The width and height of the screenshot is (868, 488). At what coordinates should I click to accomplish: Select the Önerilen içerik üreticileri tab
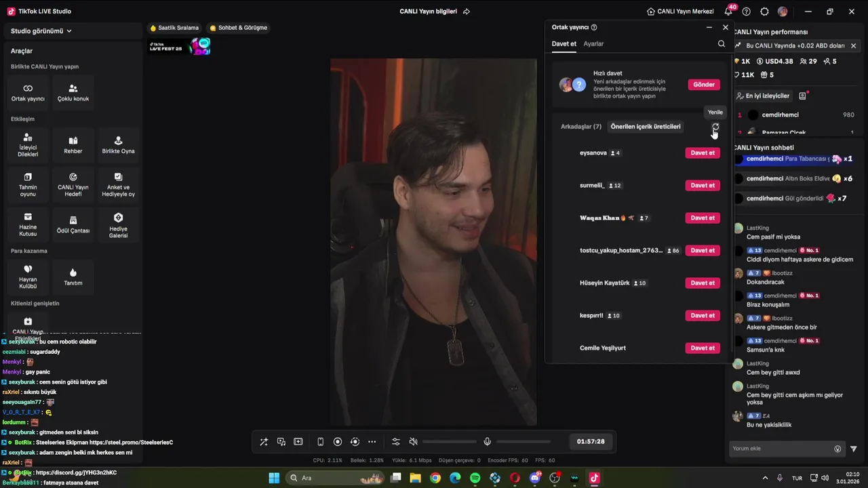click(646, 127)
